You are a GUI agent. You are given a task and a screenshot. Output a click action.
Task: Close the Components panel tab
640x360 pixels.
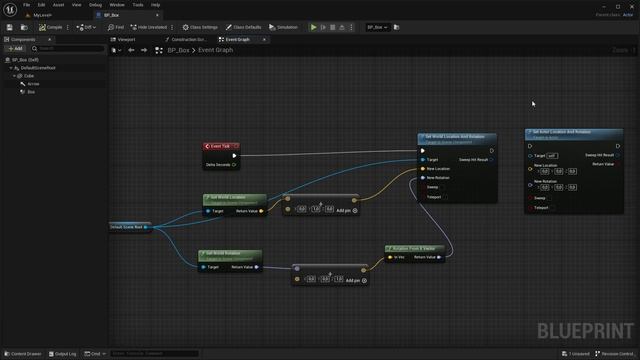[x=49, y=40]
